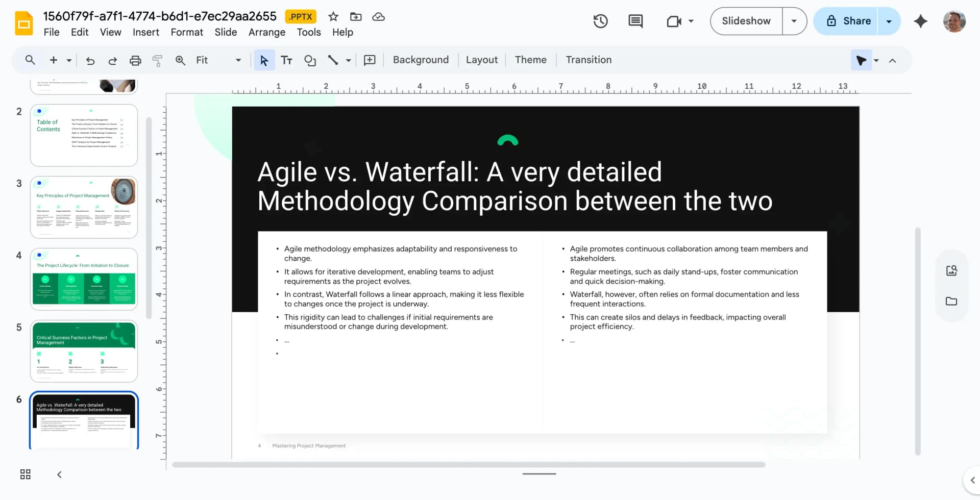Open version history clock icon
The image size is (980, 500).
(600, 21)
